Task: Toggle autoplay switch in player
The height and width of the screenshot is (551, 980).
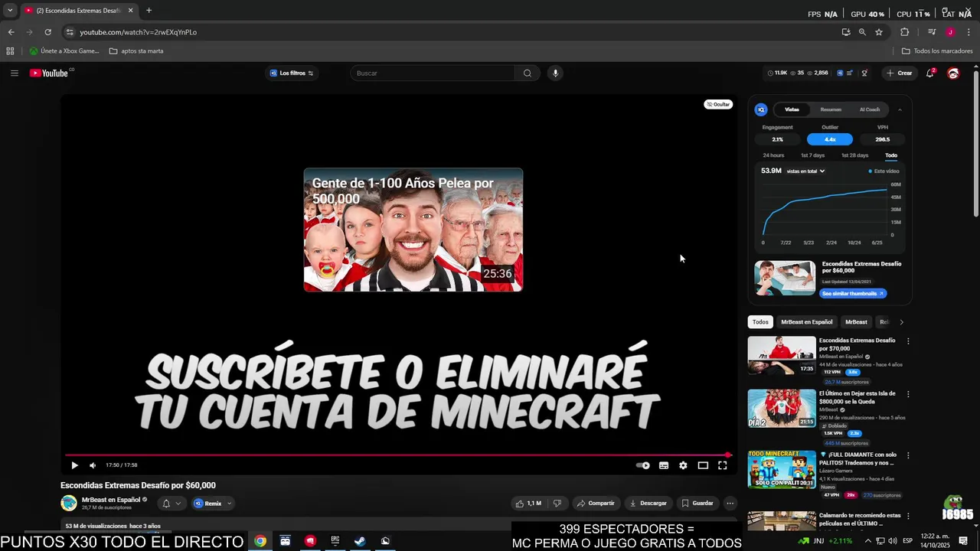Action: [643, 465]
